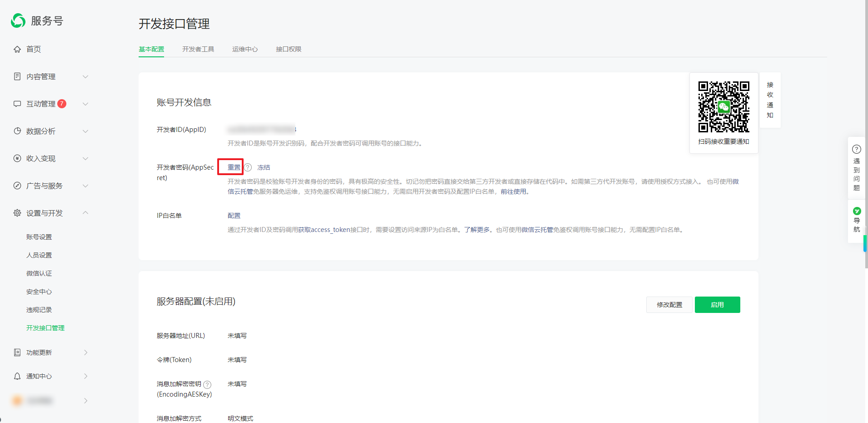Open 通知中心 arrow chevron
The height and width of the screenshot is (423, 868).
pos(85,376)
